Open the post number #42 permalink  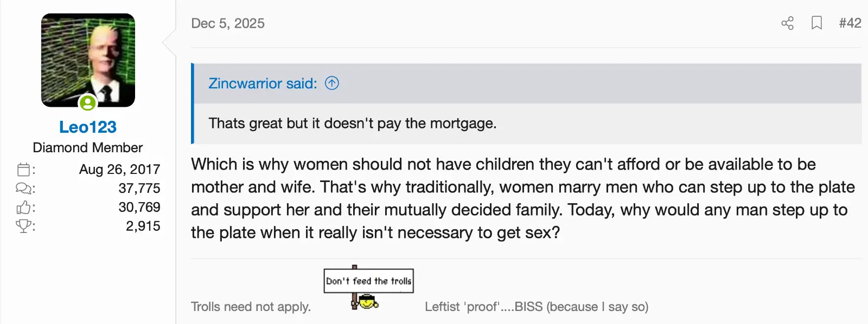tap(850, 23)
